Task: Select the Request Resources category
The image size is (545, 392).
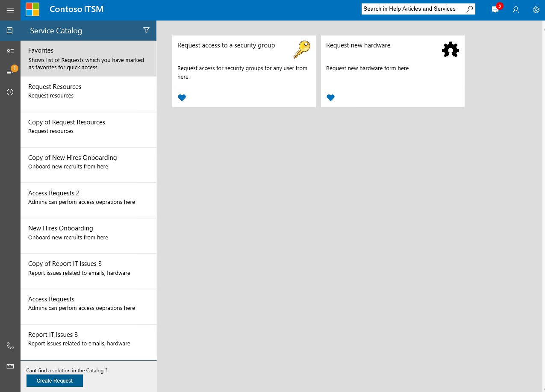Action: 88,94
